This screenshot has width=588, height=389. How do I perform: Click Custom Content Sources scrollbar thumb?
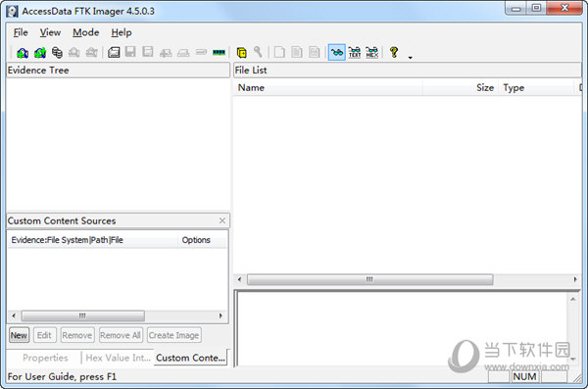pos(83,316)
